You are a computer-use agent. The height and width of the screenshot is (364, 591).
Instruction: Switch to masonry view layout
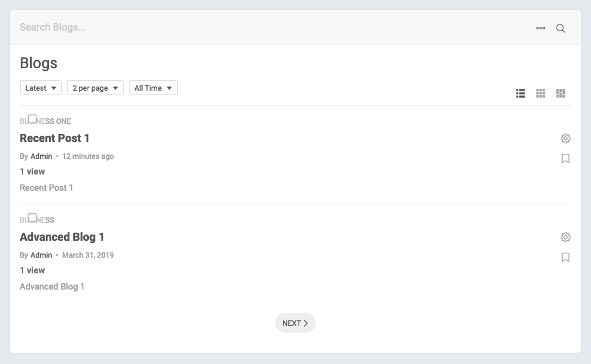pyautogui.click(x=560, y=93)
